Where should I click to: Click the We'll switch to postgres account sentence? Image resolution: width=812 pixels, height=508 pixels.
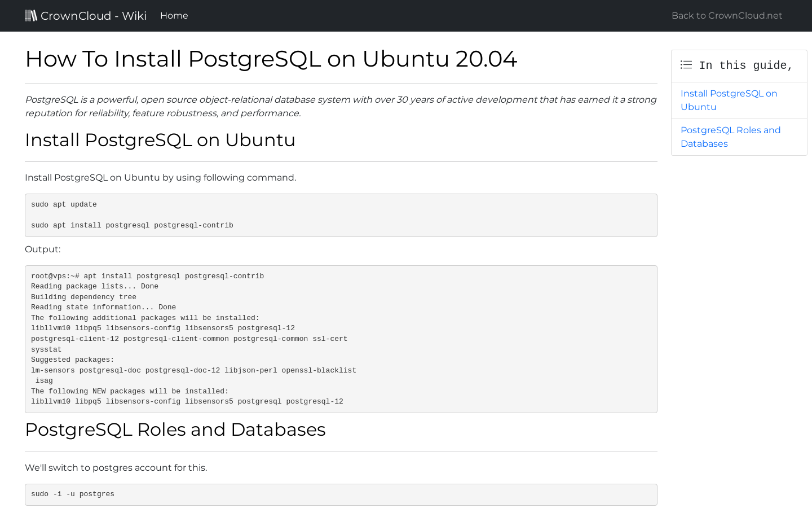[116, 468]
